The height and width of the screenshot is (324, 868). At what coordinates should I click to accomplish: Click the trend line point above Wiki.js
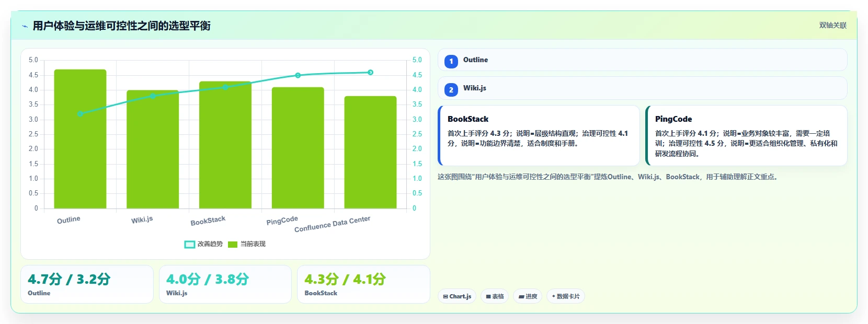[153, 96]
